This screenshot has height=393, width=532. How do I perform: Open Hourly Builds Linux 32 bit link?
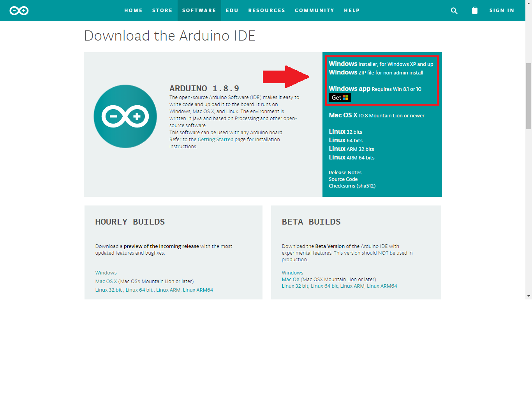[109, 290]
